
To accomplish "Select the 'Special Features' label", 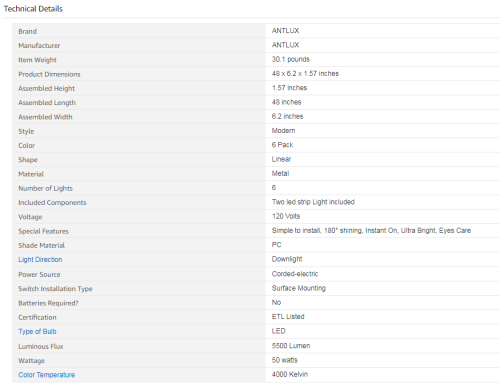I will [x=43, y=231].
